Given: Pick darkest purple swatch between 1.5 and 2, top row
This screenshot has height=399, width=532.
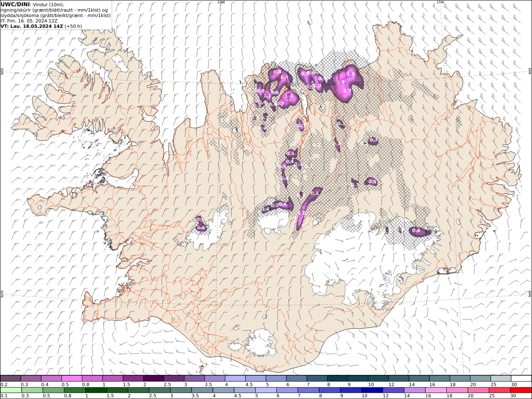Looking at the screenshot, I should point(153,379).
